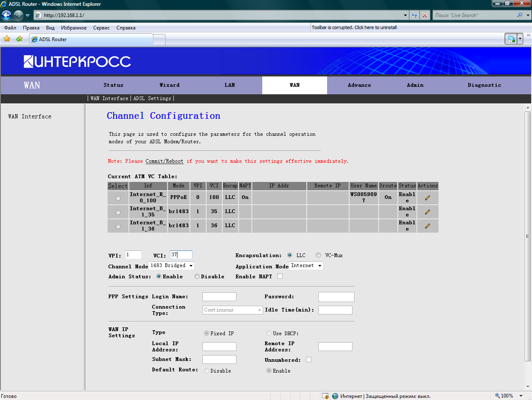The image size is (532, 400).
Task: Click the page vertical scrollbar thumb
Action: pyautogui.click(x=528, y=236)
